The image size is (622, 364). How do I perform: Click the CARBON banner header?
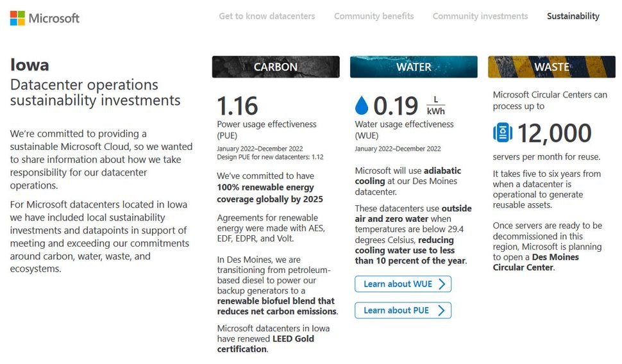[276, 67]
